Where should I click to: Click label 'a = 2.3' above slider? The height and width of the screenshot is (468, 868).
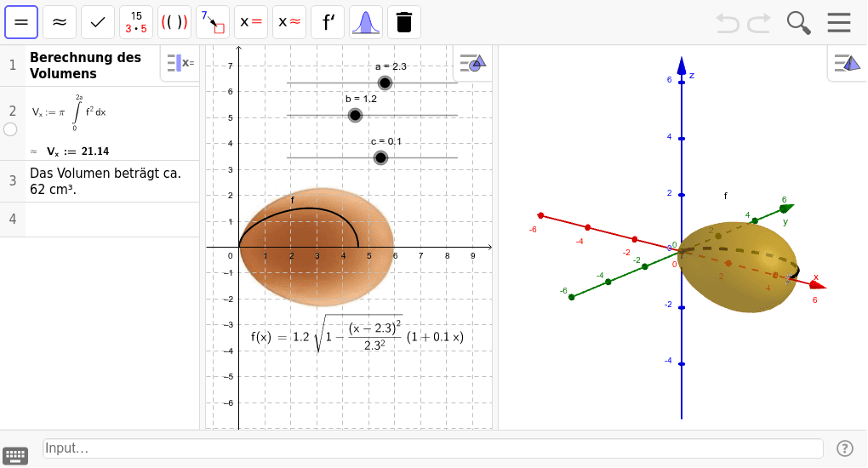tap(391, 66)
